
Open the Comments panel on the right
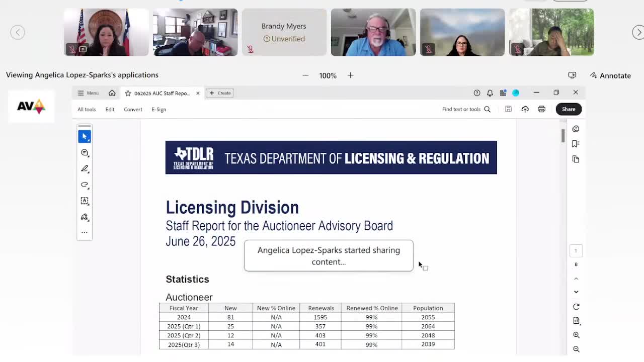(x=576, y=129)
